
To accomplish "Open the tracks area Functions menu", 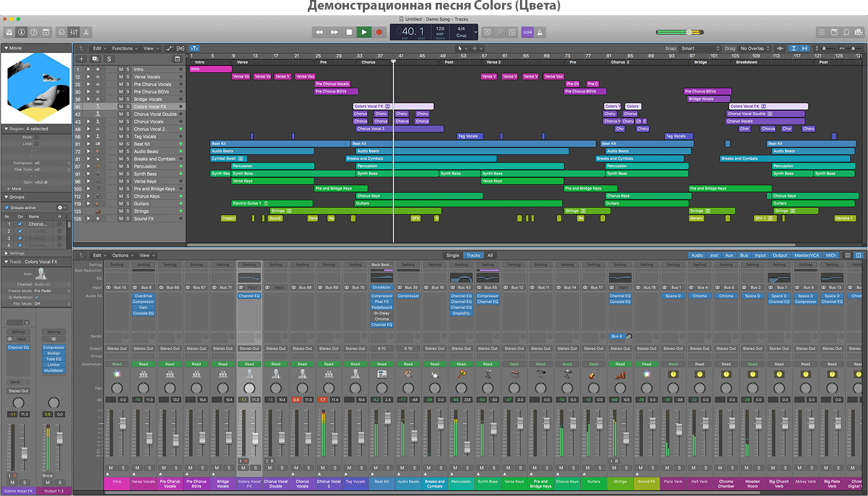I will 124,49.
